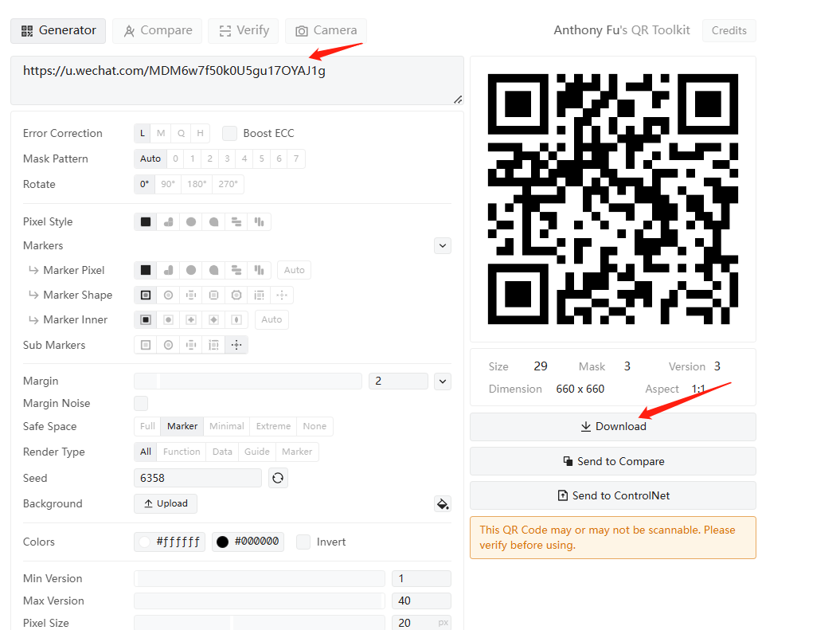Screen dimensions: 840x630
Task: Select dashed-box Marker Shape icon
Action: point(260,295)
